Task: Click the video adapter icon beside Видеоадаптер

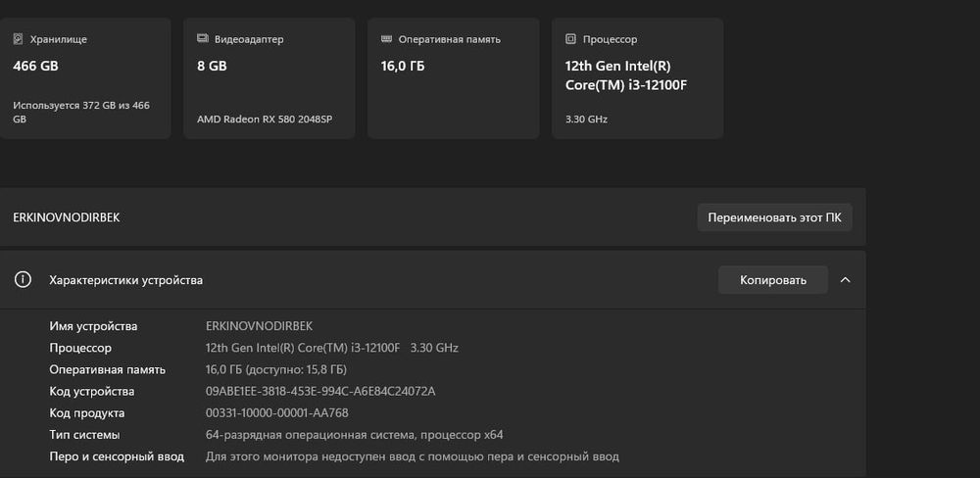Action: coord(203,39)
